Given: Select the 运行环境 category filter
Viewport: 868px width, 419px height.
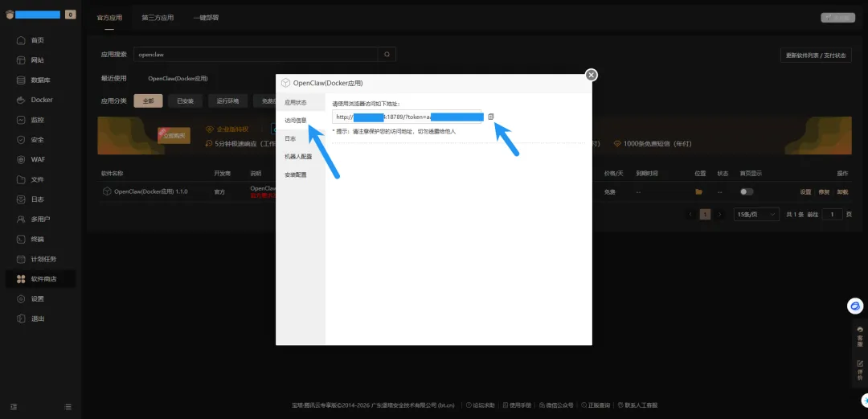Looking at the screenshot, I should (227, 101).
